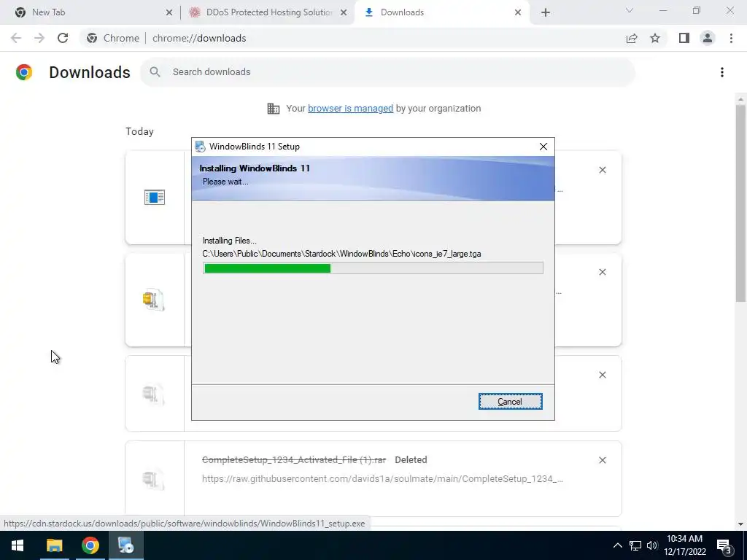
Task: Click the WindowBlinds Setup title bar icon
Action: pyautogui.click(x=200, y=147)
